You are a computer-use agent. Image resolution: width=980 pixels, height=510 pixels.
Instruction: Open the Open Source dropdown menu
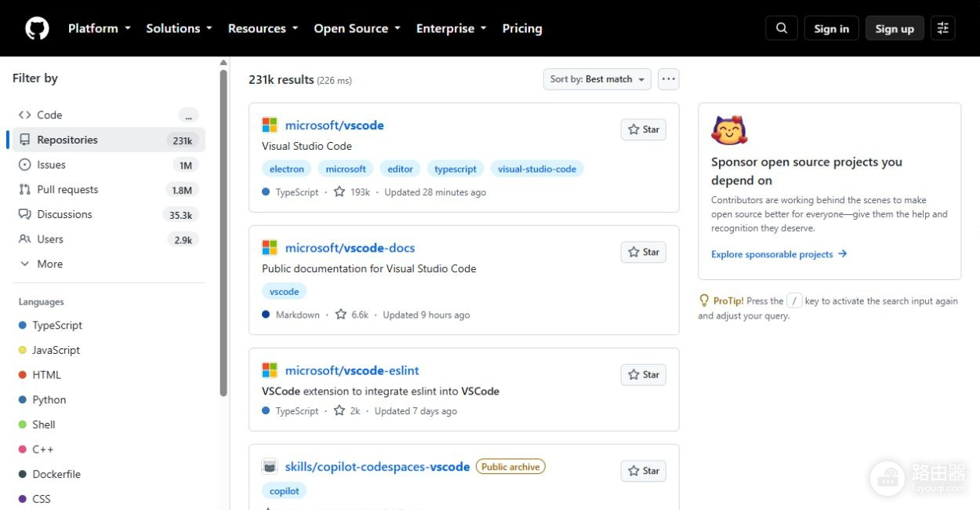click(357, 28)
